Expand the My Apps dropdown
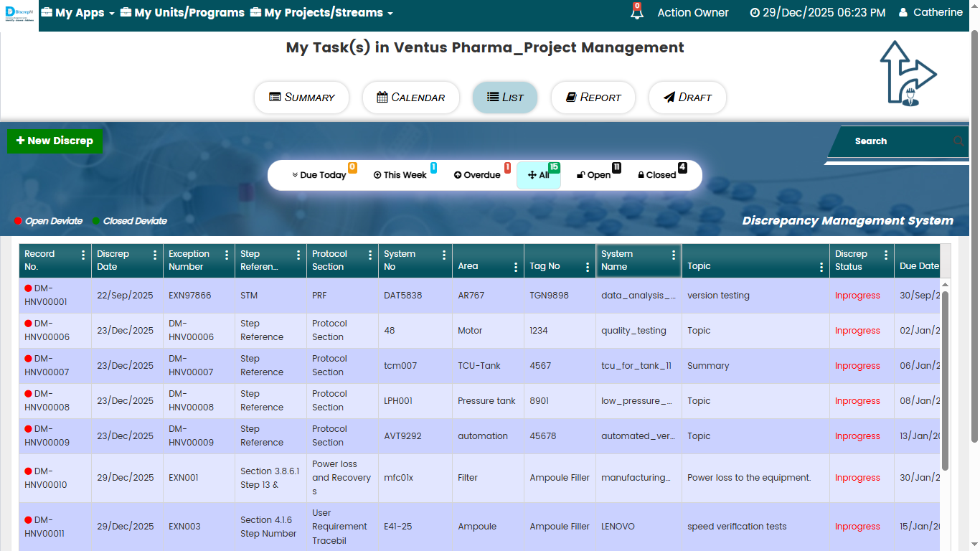This screenshot has width=980, height=551. [77, 13]
